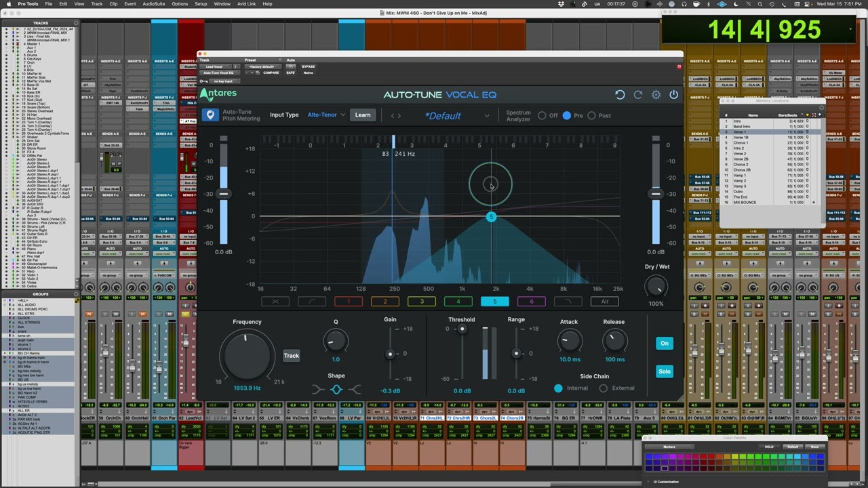
Task: Click the Antares logo
Action: click(218, 94)
